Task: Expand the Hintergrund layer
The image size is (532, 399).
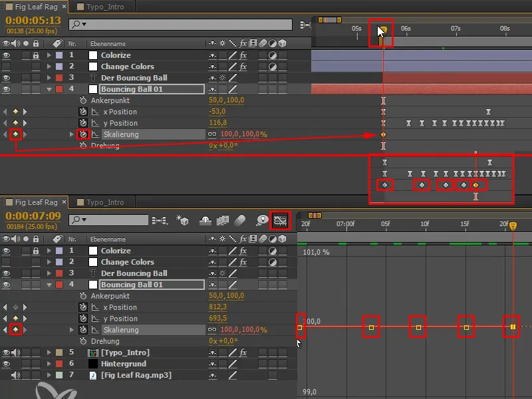Action: (49, 364)
